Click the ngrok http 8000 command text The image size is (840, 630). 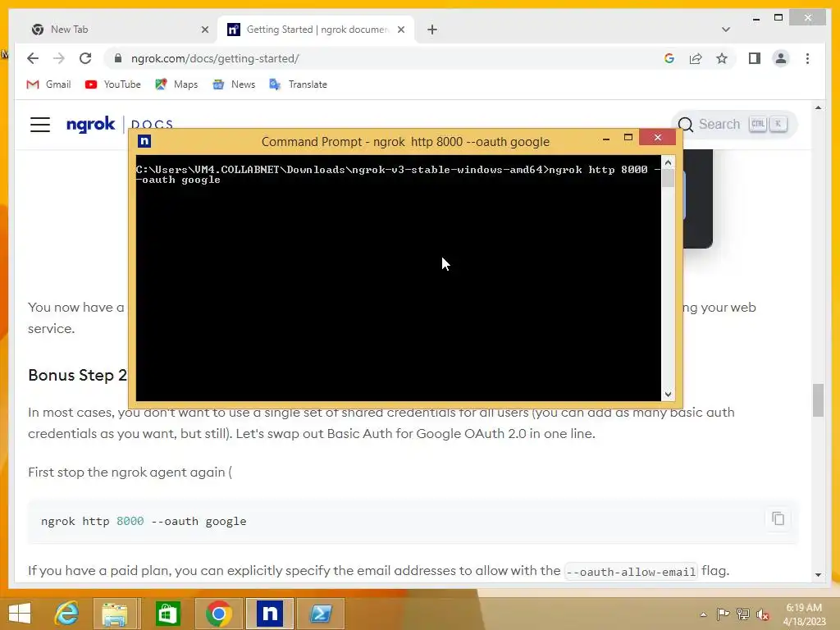point(144,521)
